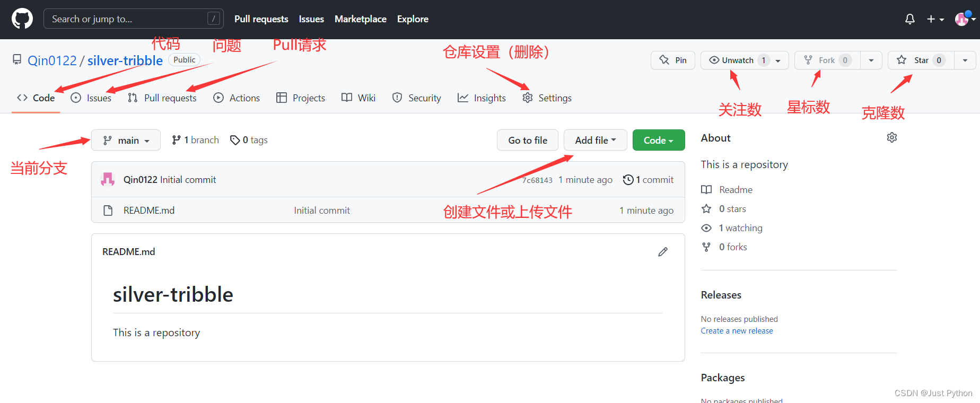This screenshot has width=980, height=403.
Task: Open the Wiki tab
Action: pos(358,98)
